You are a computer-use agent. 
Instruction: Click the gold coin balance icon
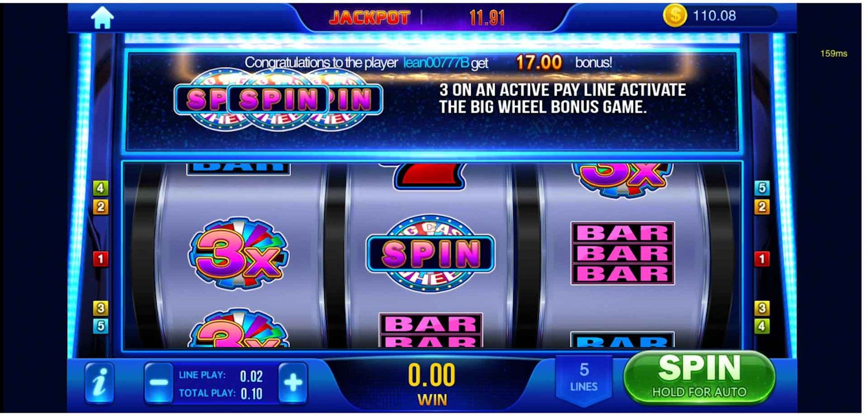pos(675,16)
